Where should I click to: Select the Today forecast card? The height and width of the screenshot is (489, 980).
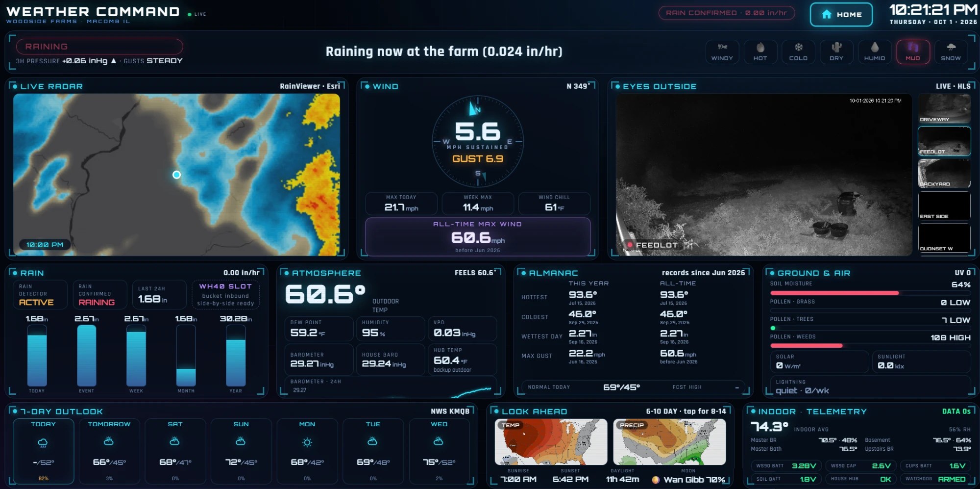pos(44,451)
